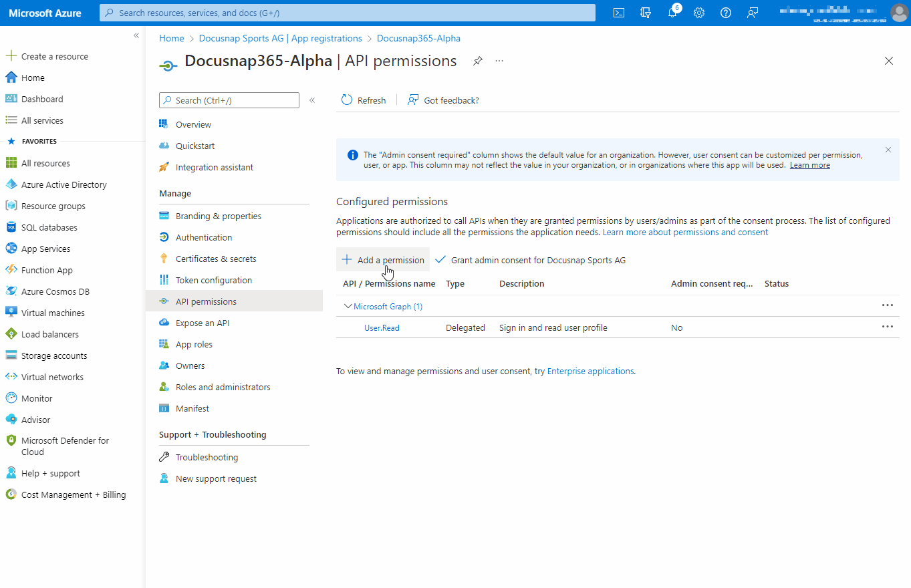Screen dimensions: 911x588
Task: Select Authentication under Manage
Action: (x=203, y=237)
